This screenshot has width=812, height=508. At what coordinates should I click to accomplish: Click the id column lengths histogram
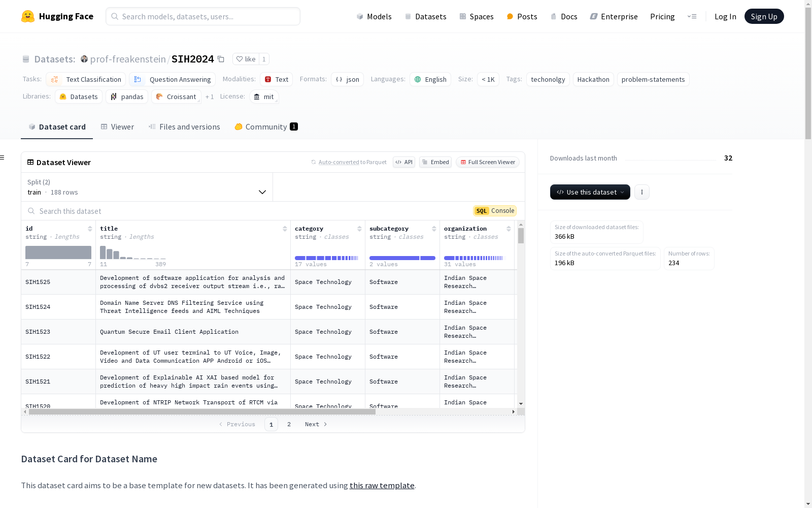[x=58, y=252]
